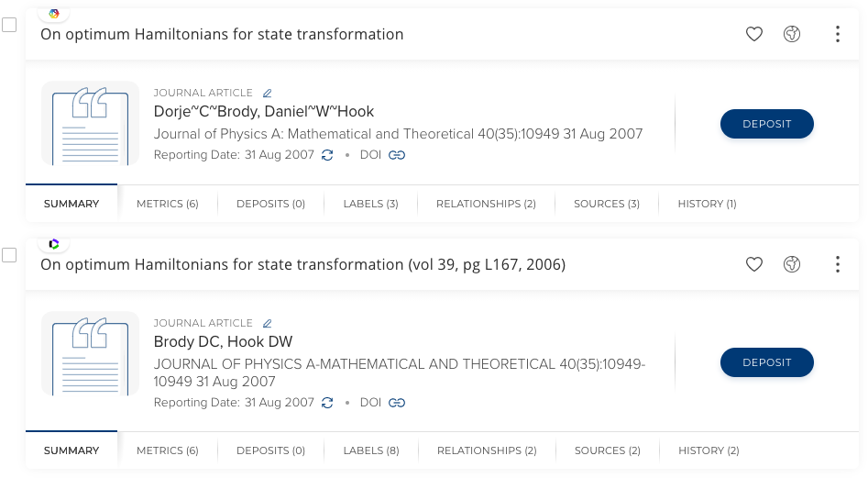Edit first record type with pencil icon
Screen dimensions: 868x478
click(x=268, y=93)
